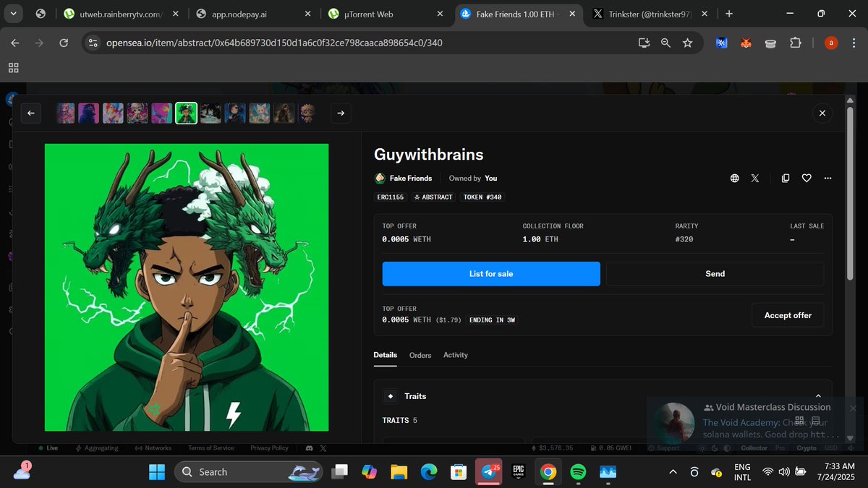This screenshot has width=868, height=488.
Task: Select the first pink-haired thumbnail
Action: (66, 113)
